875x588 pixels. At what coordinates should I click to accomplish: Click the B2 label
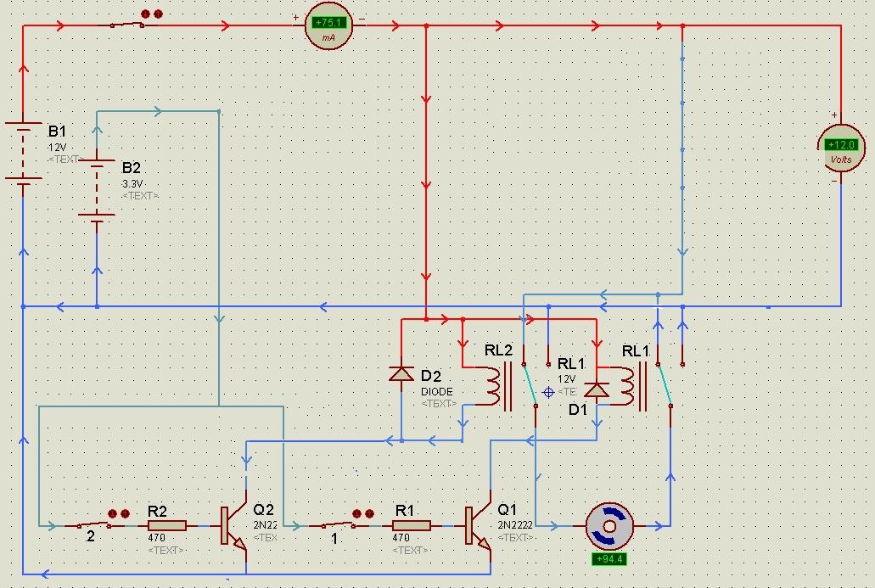click(x=132, y=167)
